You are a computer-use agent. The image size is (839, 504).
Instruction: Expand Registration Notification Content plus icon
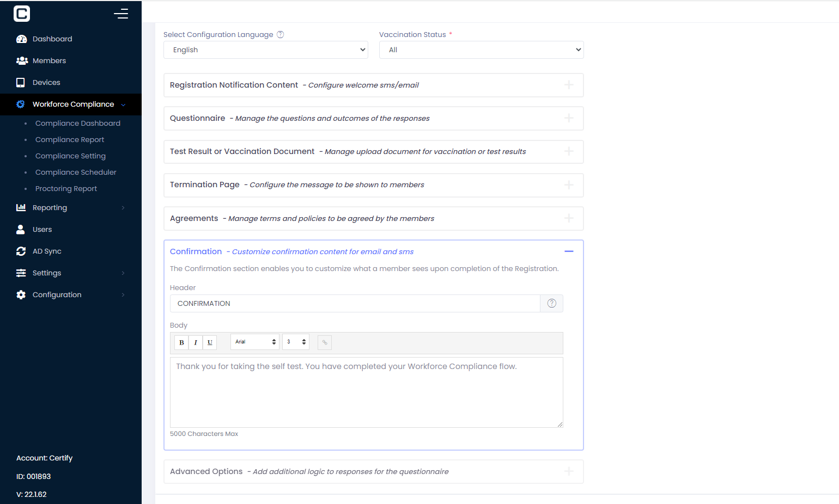coord(569,85)
